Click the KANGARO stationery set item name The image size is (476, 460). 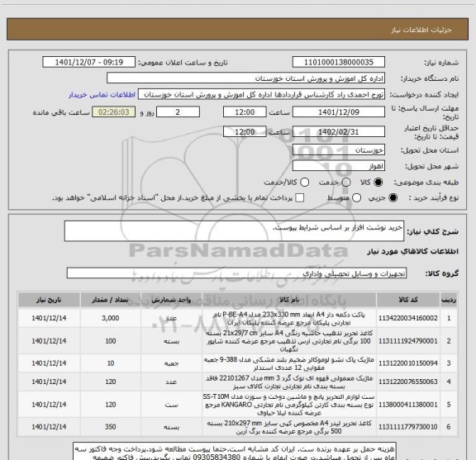[x=289, y=405]
